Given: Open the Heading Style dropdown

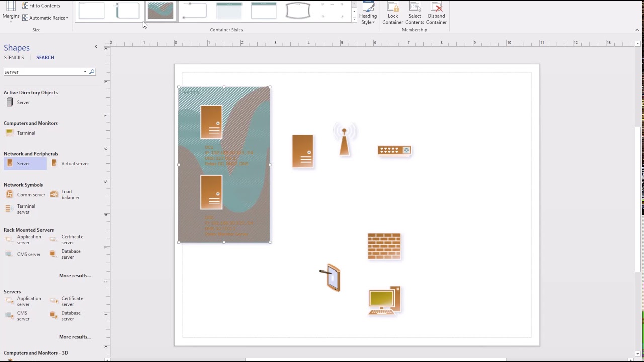Looking at the screenshot, I should point(368,13).
